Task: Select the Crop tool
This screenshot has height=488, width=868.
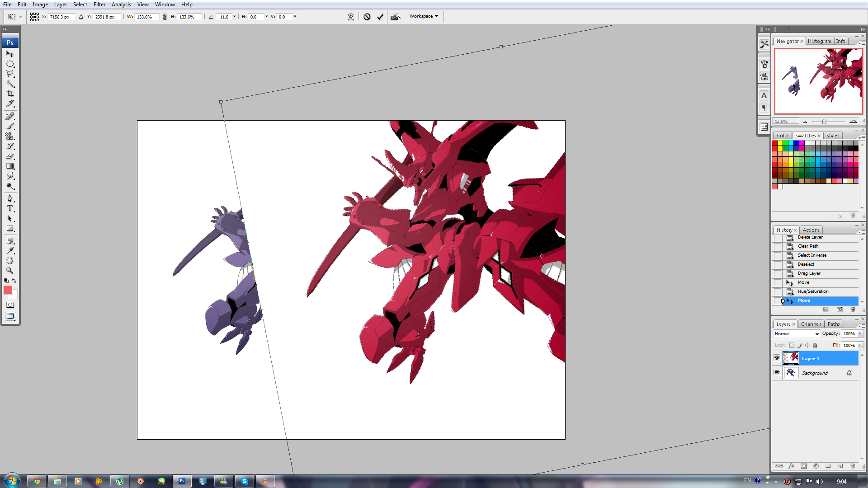Action: click(9, 94)
